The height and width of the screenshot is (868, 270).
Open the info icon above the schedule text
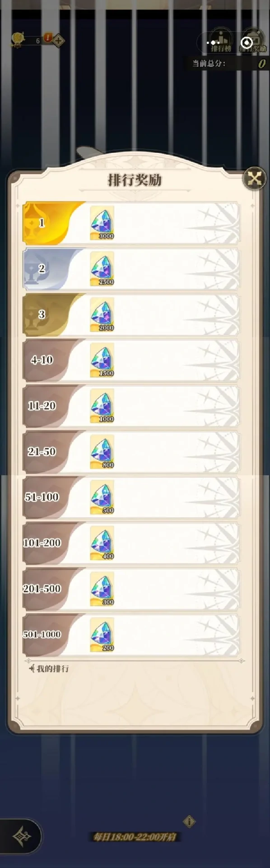[190, 821]
